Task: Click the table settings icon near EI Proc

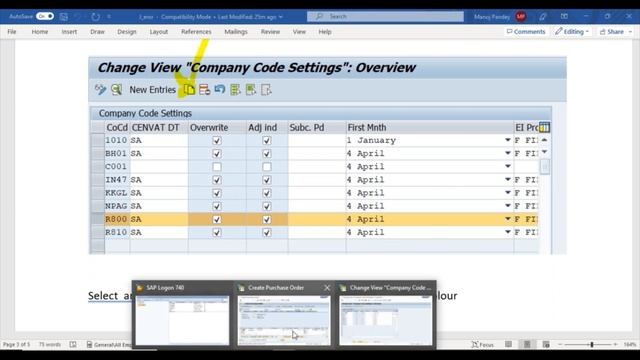Action: [x=544, y=127]
